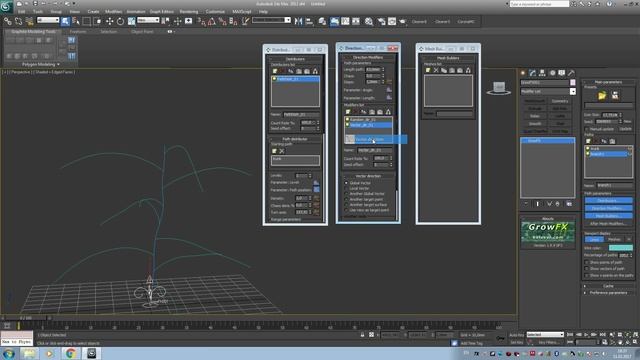
Task: Delete mesh builder in Meshes list
Action: tap(436, 70)
